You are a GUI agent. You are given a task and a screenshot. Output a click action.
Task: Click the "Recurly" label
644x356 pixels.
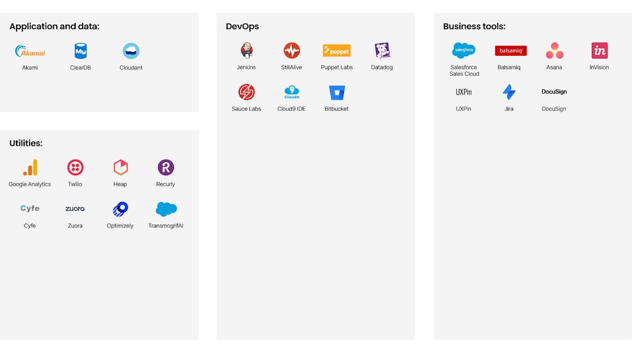166,184
